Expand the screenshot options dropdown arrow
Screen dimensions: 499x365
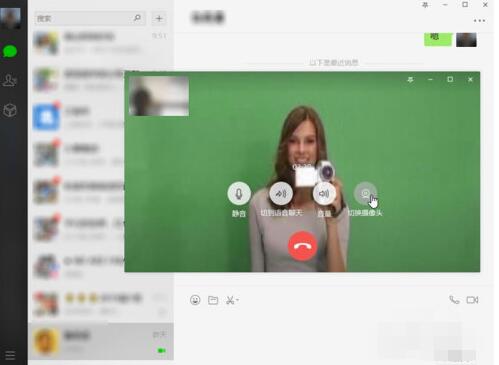click(237, 300)
